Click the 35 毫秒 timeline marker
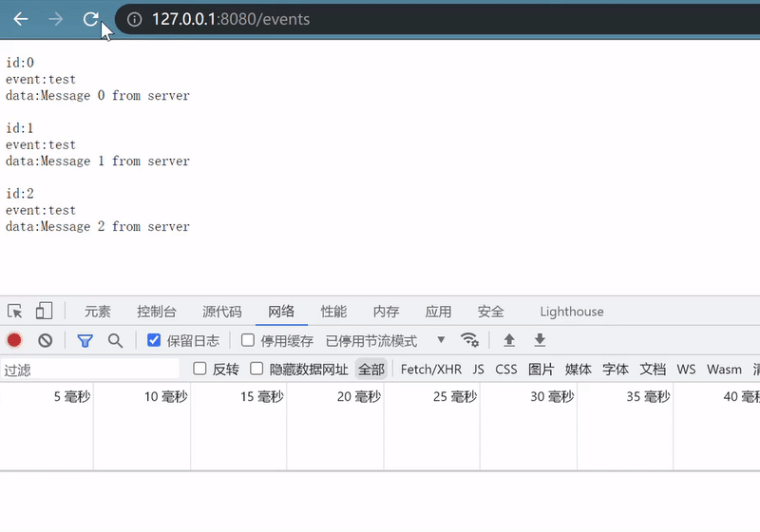The height and width of the screenshot is (532, 760). coord(648,397)
